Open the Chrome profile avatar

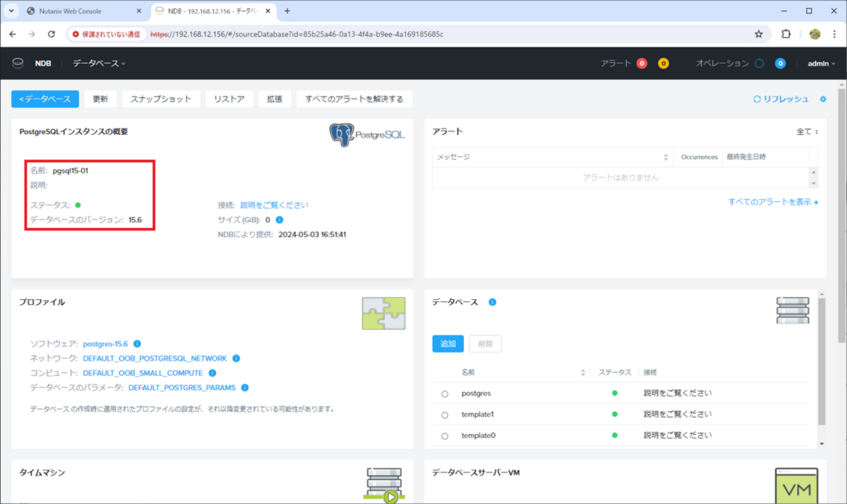click(814, 34)
